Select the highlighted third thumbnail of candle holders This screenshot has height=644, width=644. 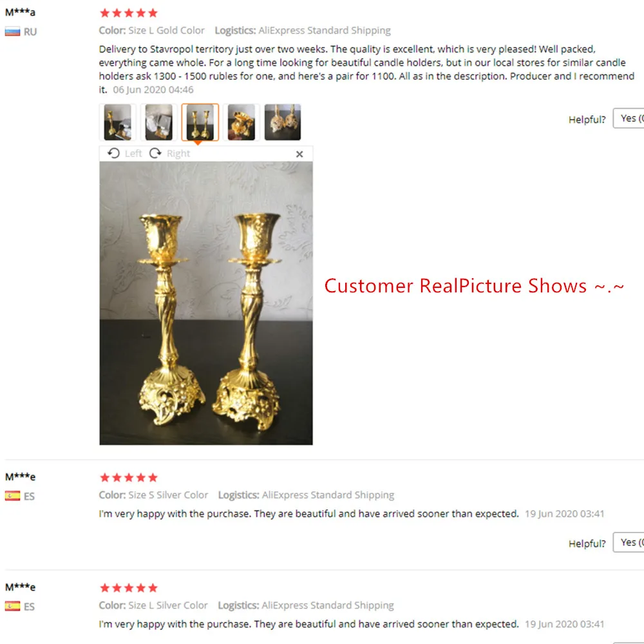pyautogui.click(x=200, y=122)
